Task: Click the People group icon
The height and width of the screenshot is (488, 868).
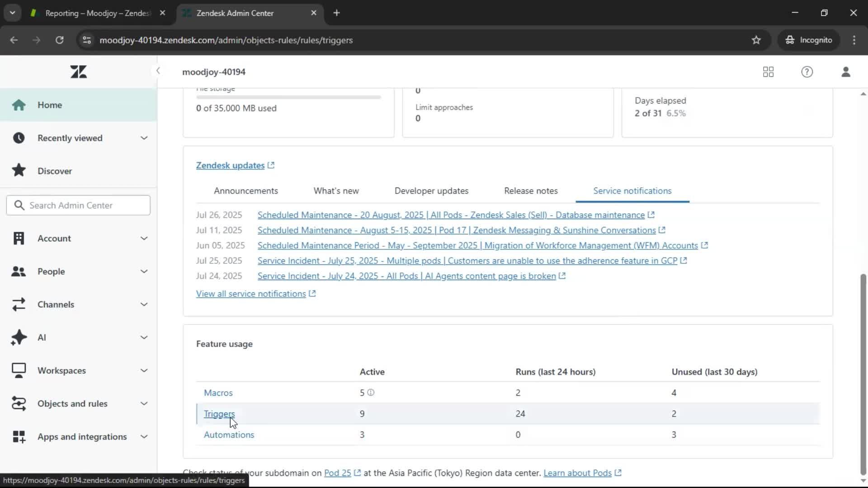Action: [x=19, y=272]
